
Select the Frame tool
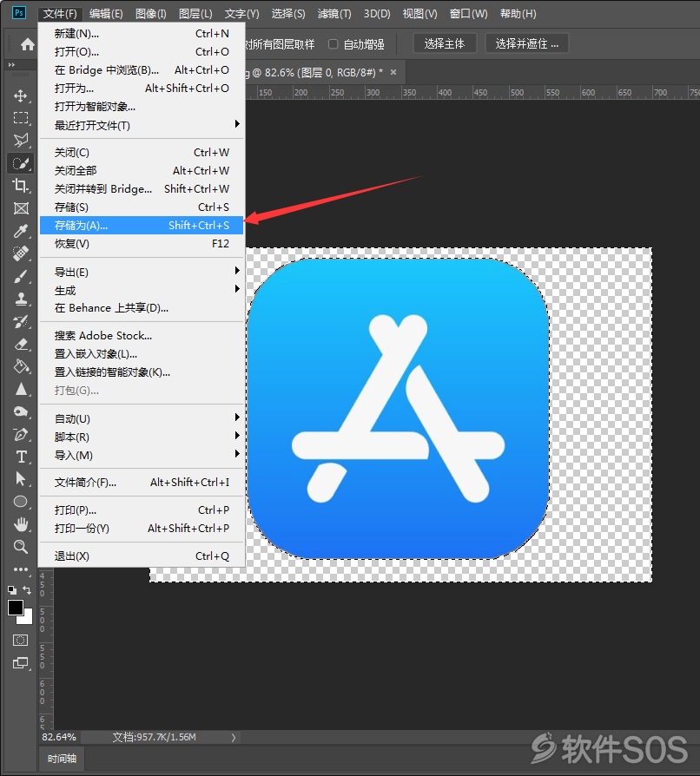click(x=21, y=208)
